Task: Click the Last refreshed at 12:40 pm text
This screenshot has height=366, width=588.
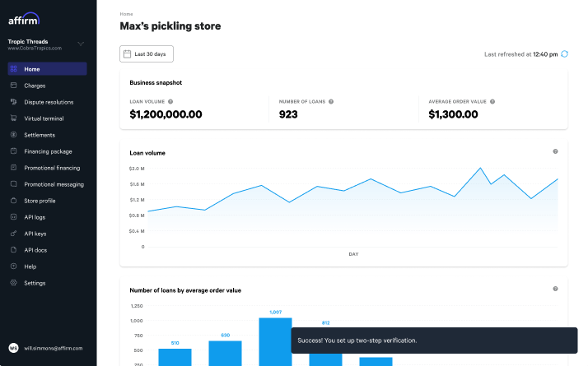Action: click(x=520, y=54)
